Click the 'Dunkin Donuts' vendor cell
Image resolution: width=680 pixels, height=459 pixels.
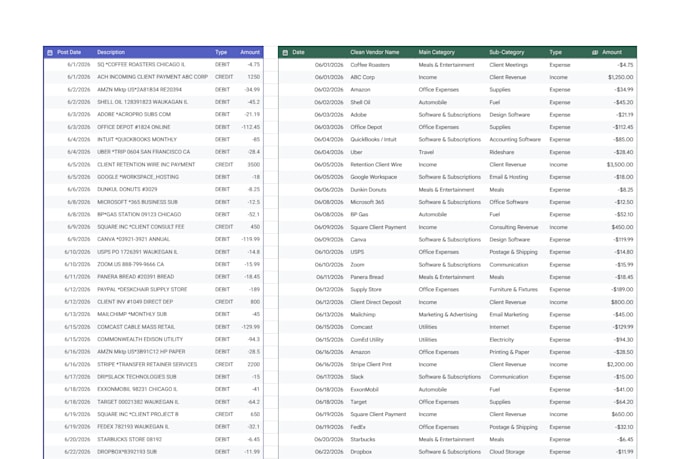coord(368,190)
